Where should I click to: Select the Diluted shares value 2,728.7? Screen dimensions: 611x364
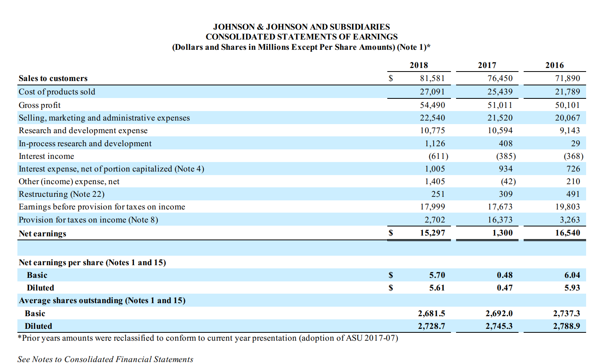(x=430, y=326)
